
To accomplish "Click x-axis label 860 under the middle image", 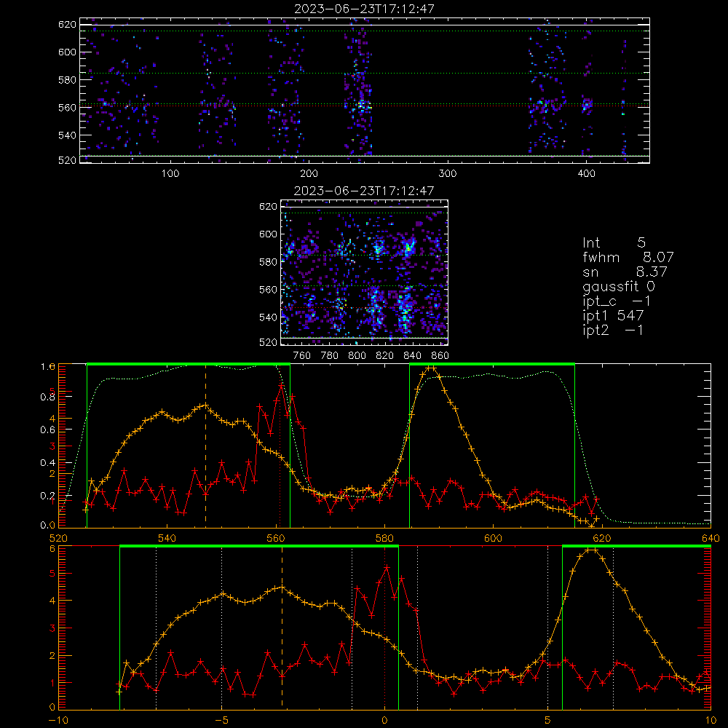I will point(440,356).
